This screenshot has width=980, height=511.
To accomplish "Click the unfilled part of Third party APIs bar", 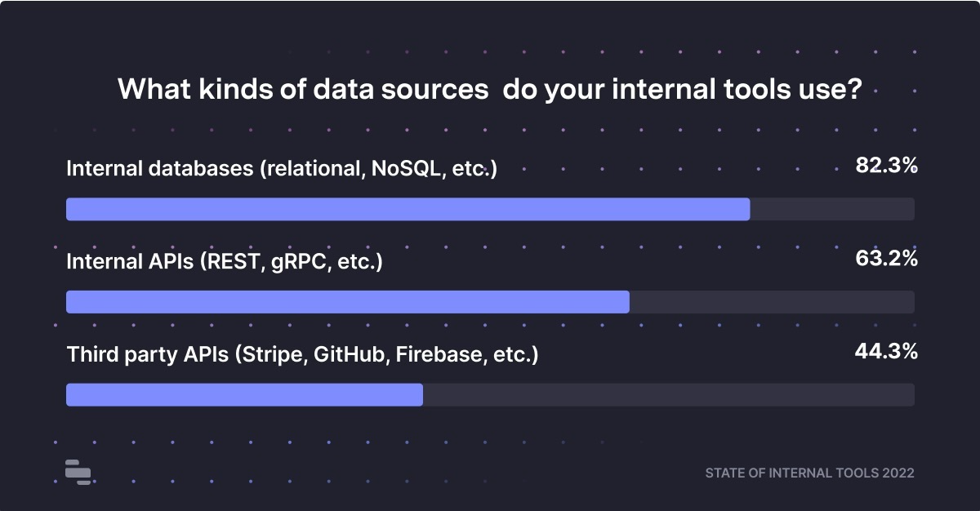I will click(x=668, y=395).
